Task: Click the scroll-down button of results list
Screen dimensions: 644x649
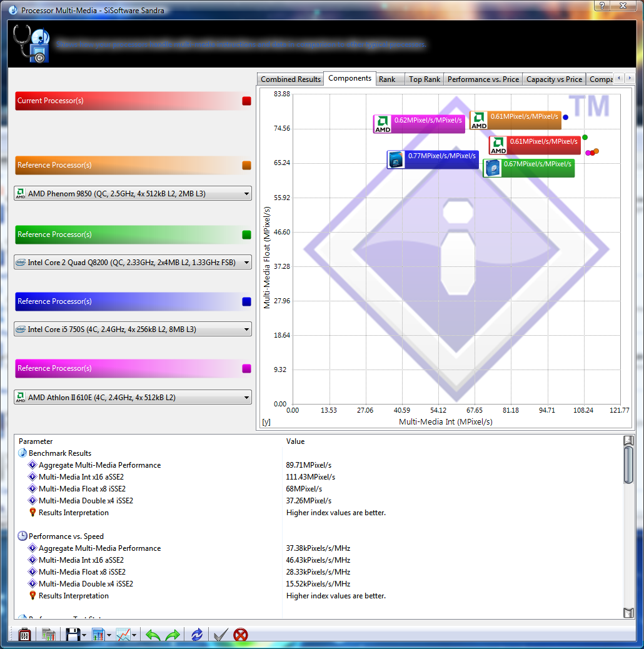Action: point(628,613)
